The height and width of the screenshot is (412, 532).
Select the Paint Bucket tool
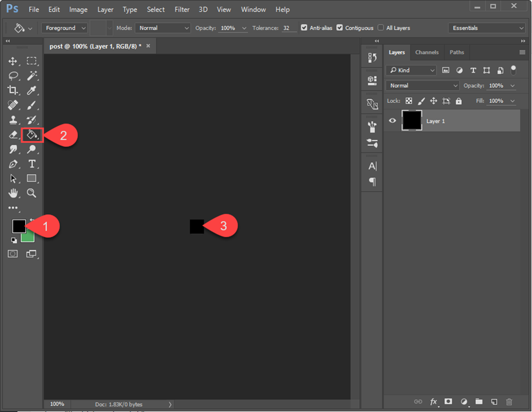[31, 134]
